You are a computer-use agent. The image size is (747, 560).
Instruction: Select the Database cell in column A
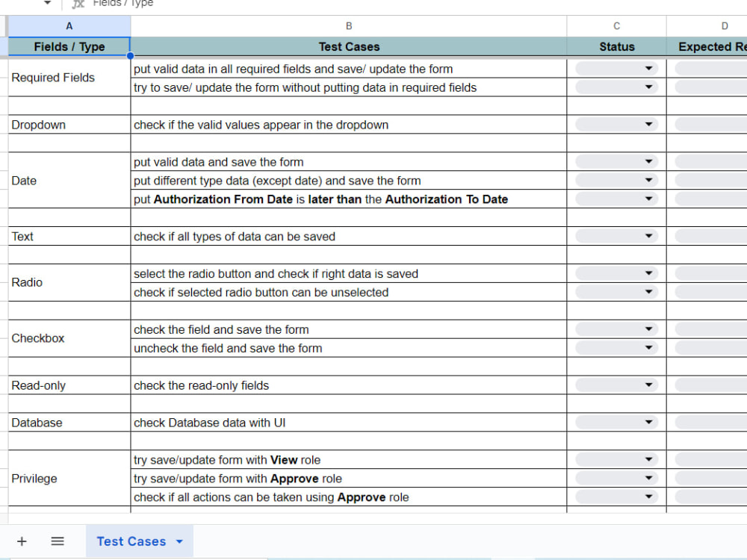click(69, 423)
